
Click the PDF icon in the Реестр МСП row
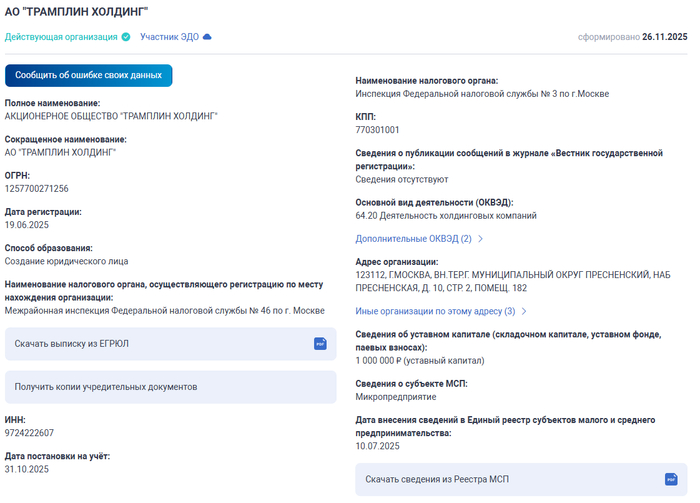pyautogui.click(x=670, y=479)
